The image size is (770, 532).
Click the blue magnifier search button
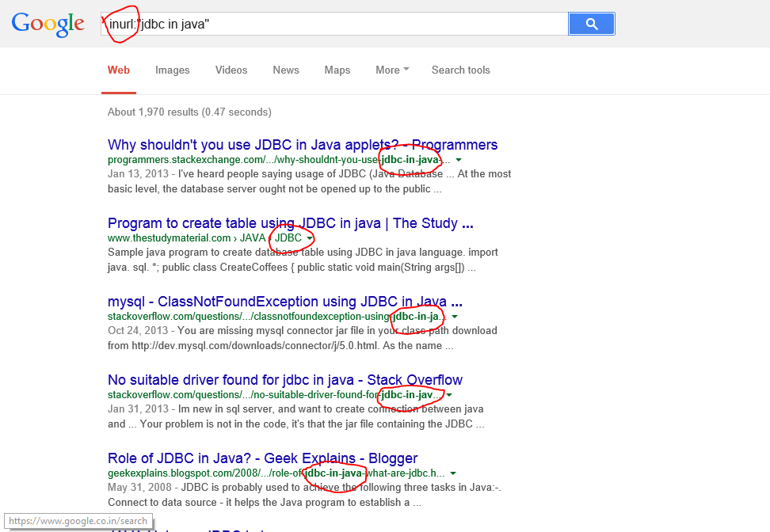pos(591,24)
